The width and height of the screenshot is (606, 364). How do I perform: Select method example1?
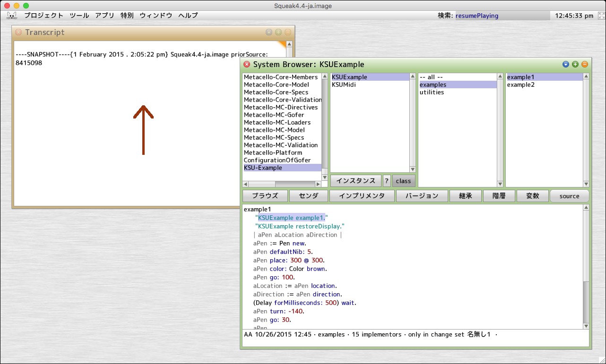click(x=545, y=77)
